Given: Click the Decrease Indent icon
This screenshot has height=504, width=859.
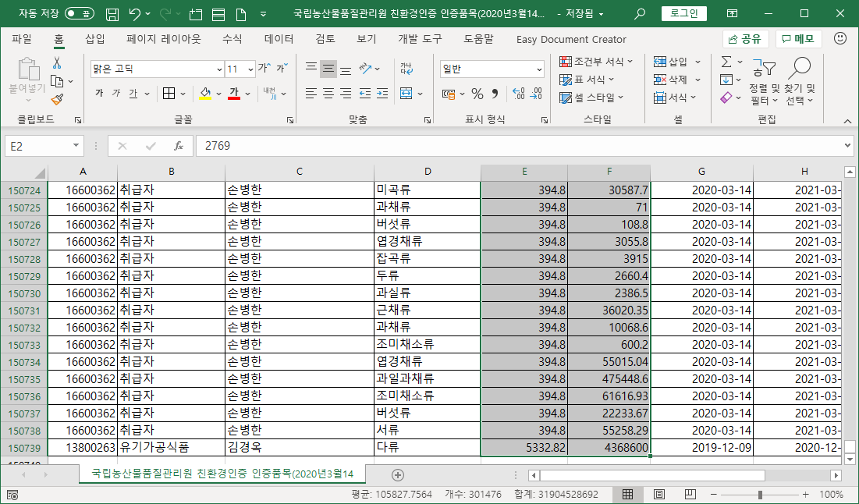Looking at the screenshot, I should point(365,94).
